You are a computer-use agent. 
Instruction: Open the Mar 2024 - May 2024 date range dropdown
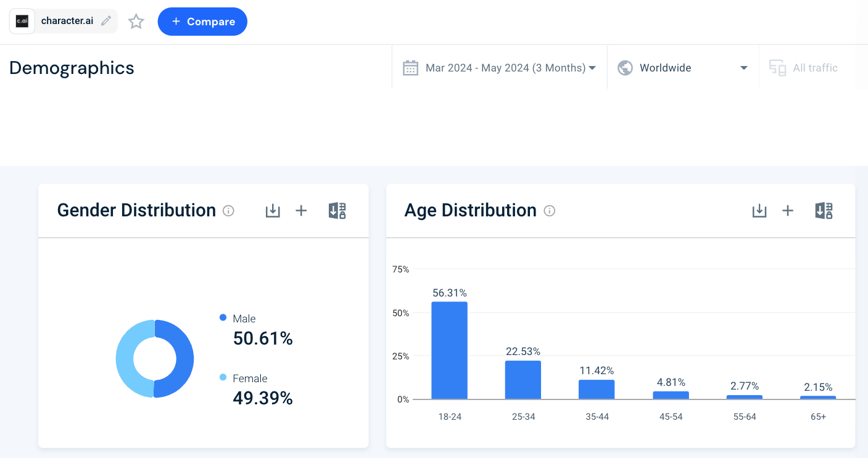coord(499,68)
